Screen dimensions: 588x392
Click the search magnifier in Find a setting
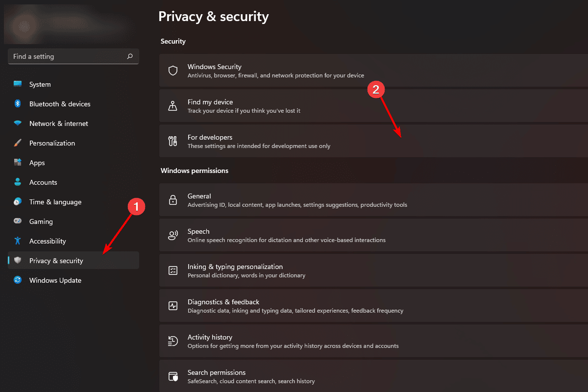coord(129,56)
